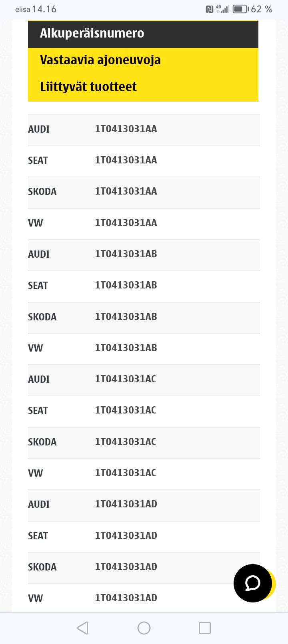Select AUDI part number 1T0413031AD
Screen dimensions: 288x644
pos(126,504)
